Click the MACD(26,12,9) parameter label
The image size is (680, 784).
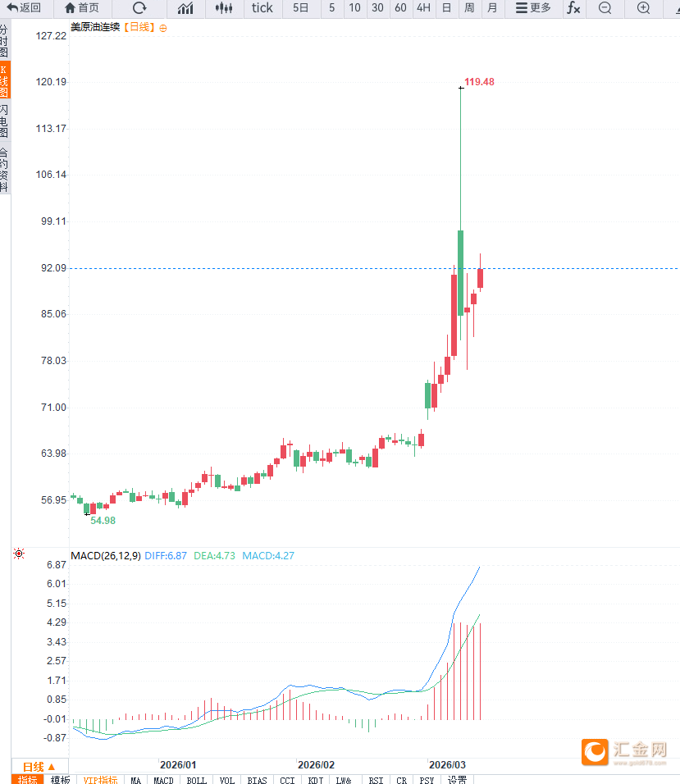[106, 555]
